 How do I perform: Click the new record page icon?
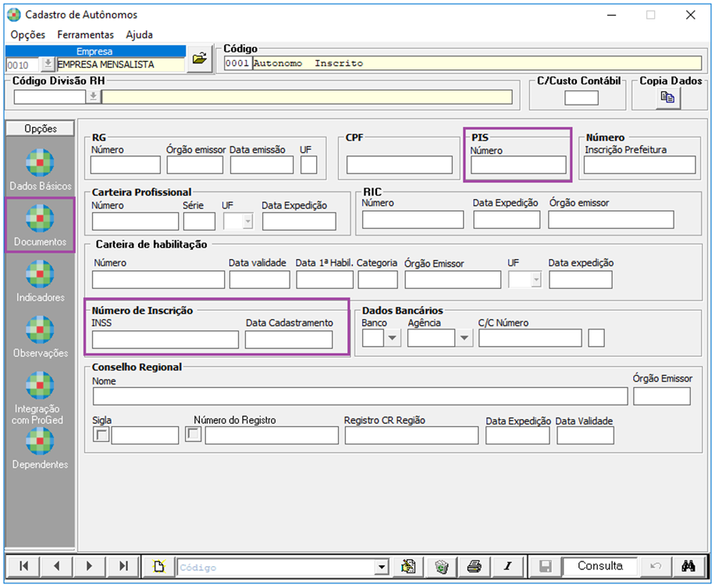(x=158, y=567)
